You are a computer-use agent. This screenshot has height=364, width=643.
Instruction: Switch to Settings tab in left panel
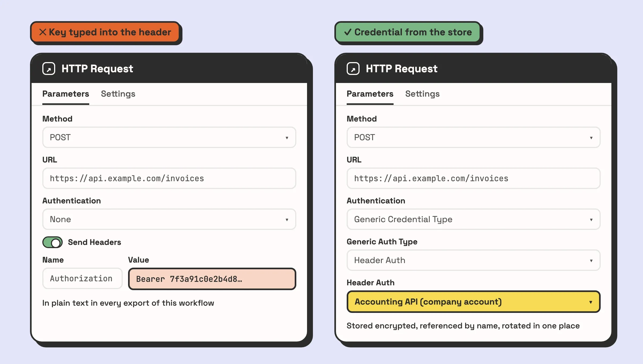[118, 94]
